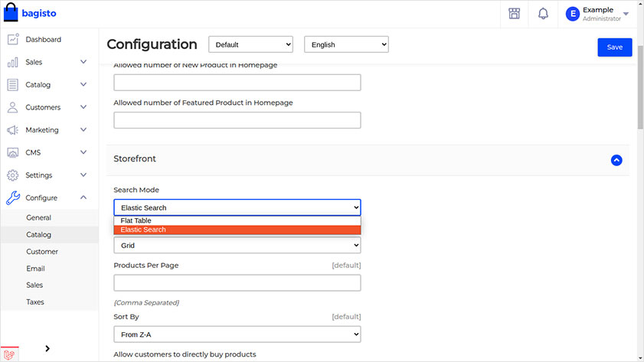Viewport: 644px width, 362px height.
Task: Click the Marketing megaphone icon
Action: [12, 130]
